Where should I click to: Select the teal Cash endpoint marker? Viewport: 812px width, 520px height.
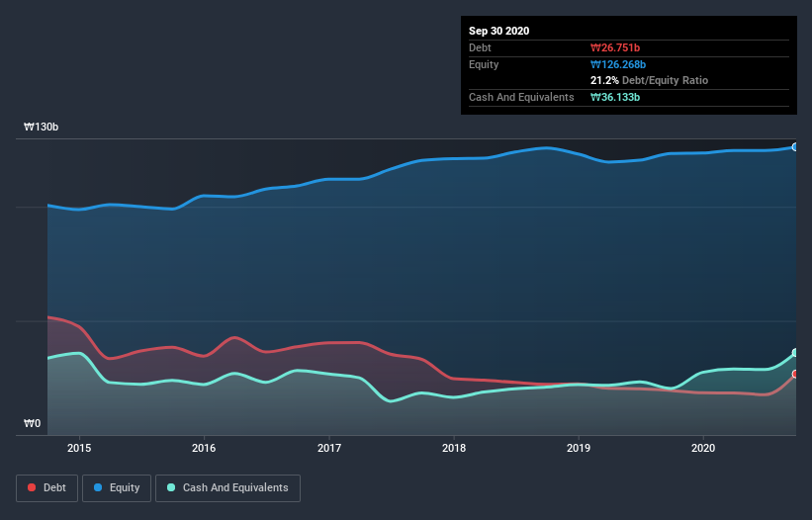795,352
